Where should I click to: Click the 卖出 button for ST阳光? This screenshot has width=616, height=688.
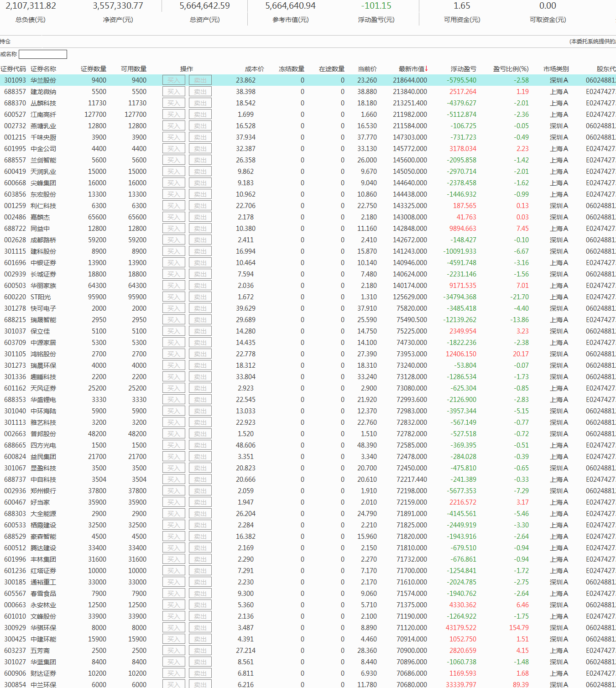tap(200, 297)
